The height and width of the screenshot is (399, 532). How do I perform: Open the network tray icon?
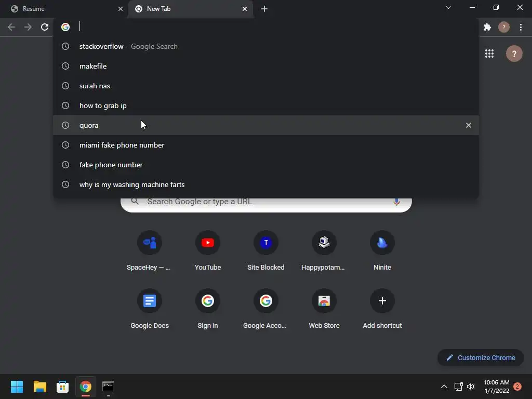tap(458, 387)
